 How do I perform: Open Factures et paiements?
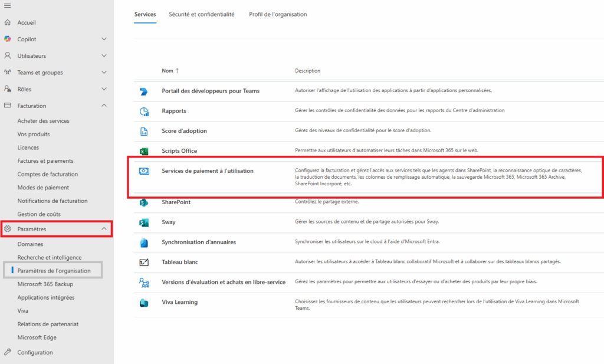click(45, 160)
